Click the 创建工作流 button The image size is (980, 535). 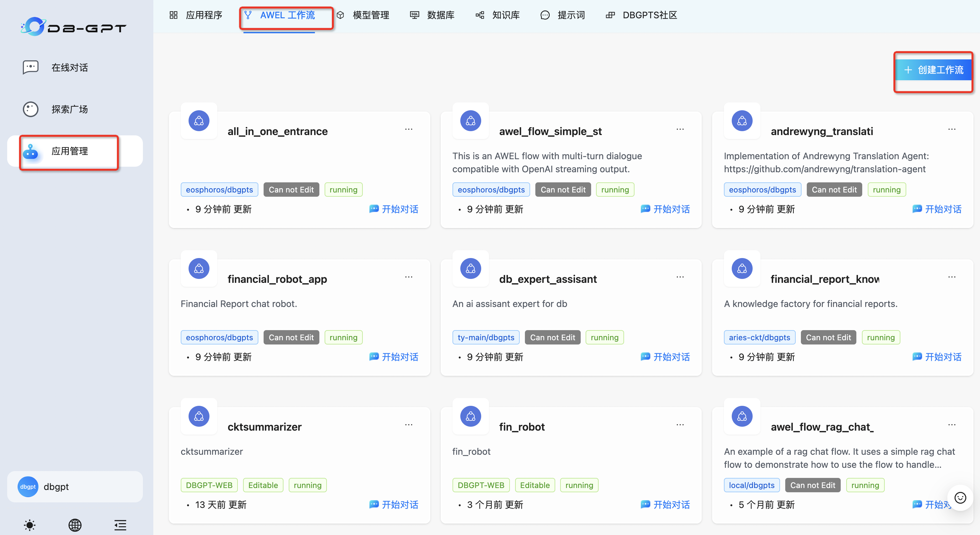coord(933,70)
